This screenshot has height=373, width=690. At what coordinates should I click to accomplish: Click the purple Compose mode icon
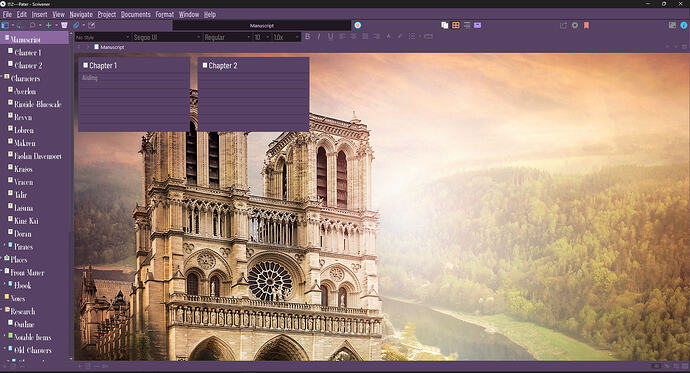(x=477, y=26)
